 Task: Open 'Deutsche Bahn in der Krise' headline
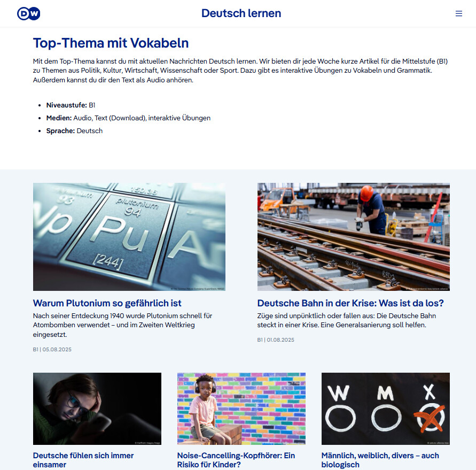tap(350, 303)
